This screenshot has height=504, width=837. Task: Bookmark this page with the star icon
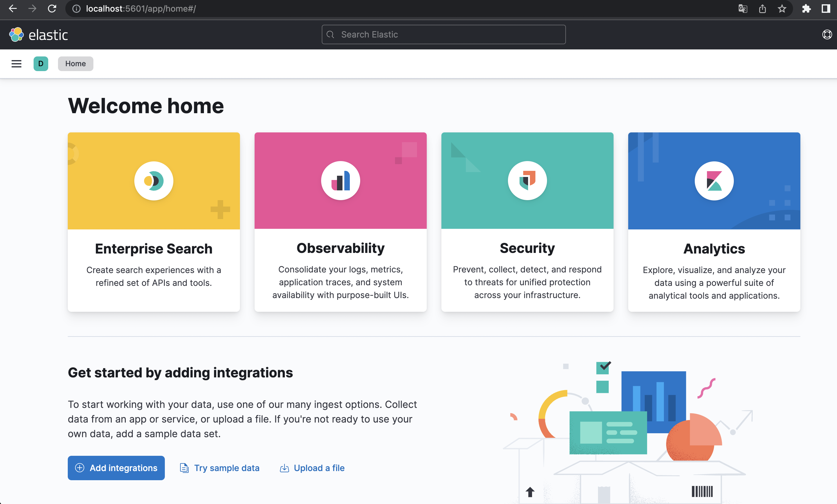coord(782,9)
